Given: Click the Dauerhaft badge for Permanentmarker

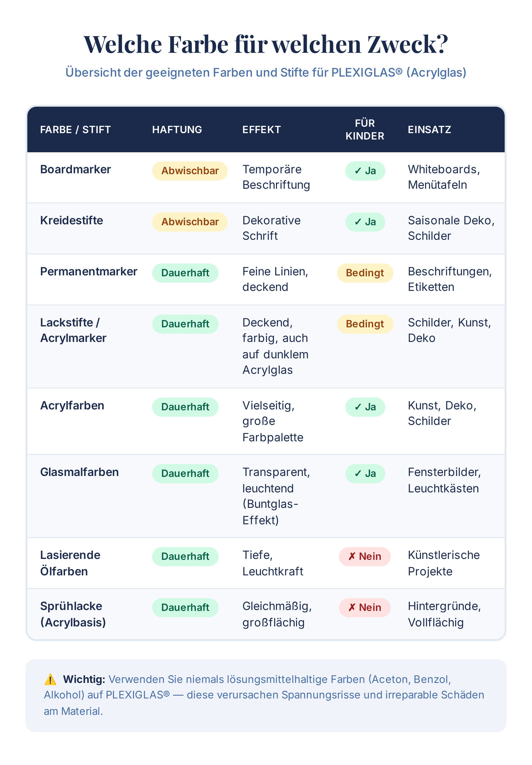Looking at the screenshot, I should (185, 273).
